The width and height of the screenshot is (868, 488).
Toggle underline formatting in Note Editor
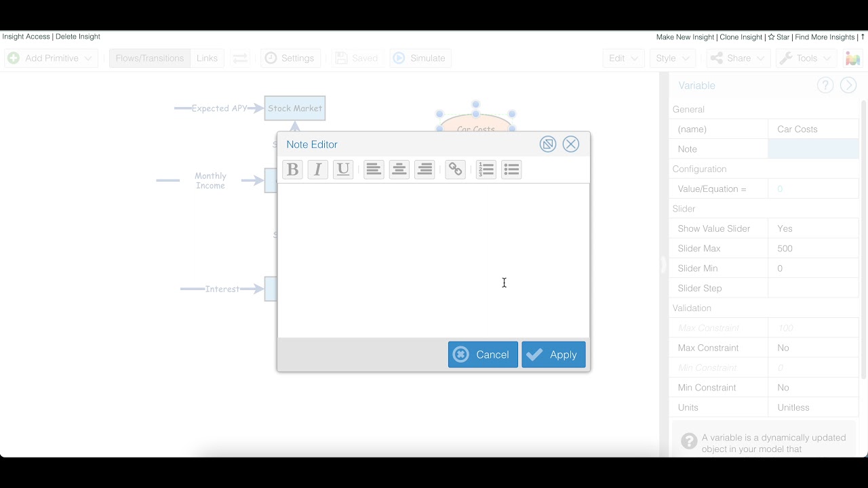(343, 169)
